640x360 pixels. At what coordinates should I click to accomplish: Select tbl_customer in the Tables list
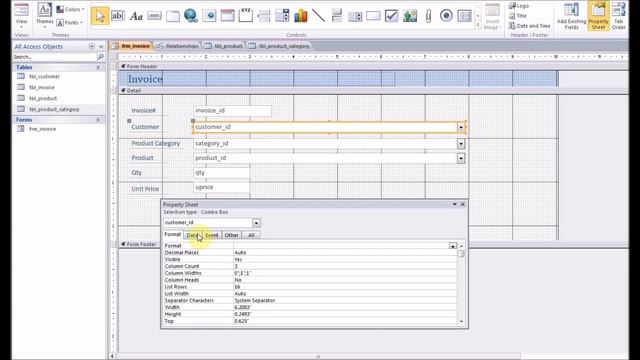click(x=44, y=76)
